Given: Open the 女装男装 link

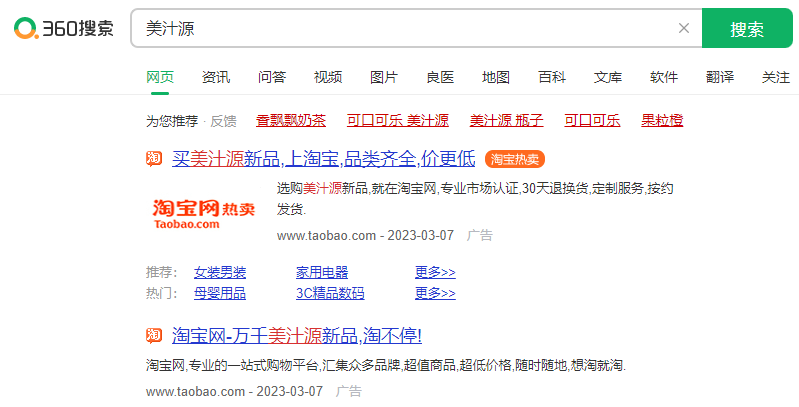Looking at the screenshot, I should point(220,273).
